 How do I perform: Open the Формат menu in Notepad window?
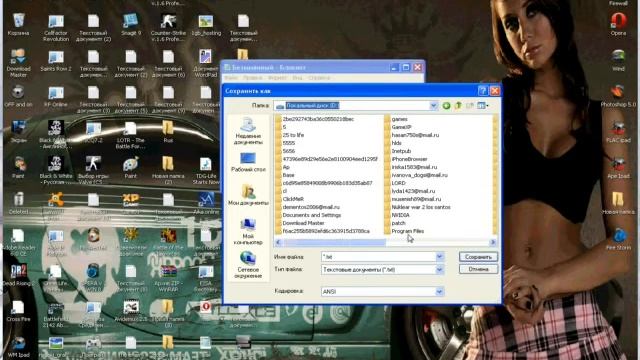pos(278,78)
